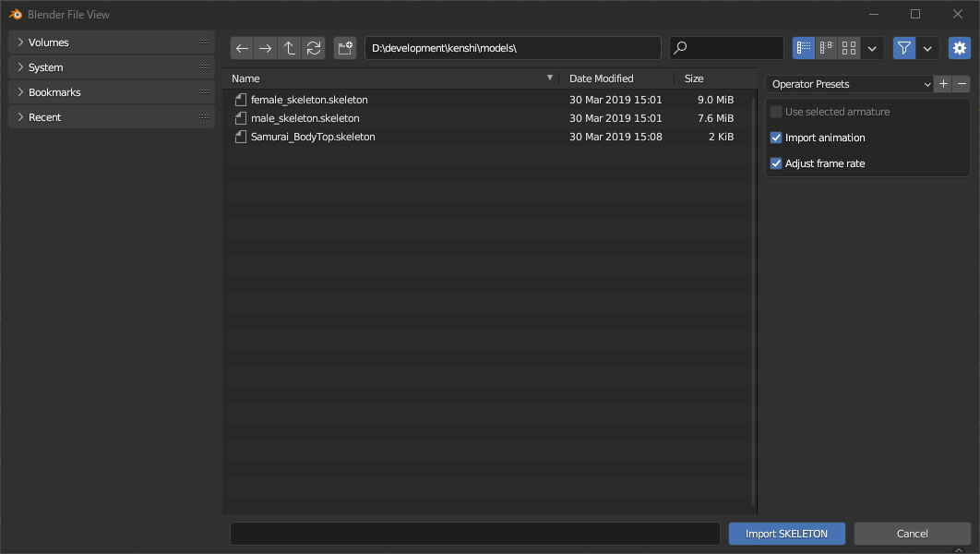Go back to previous folder
This screenshot has width=980, height=554.
tap(242, 48)
